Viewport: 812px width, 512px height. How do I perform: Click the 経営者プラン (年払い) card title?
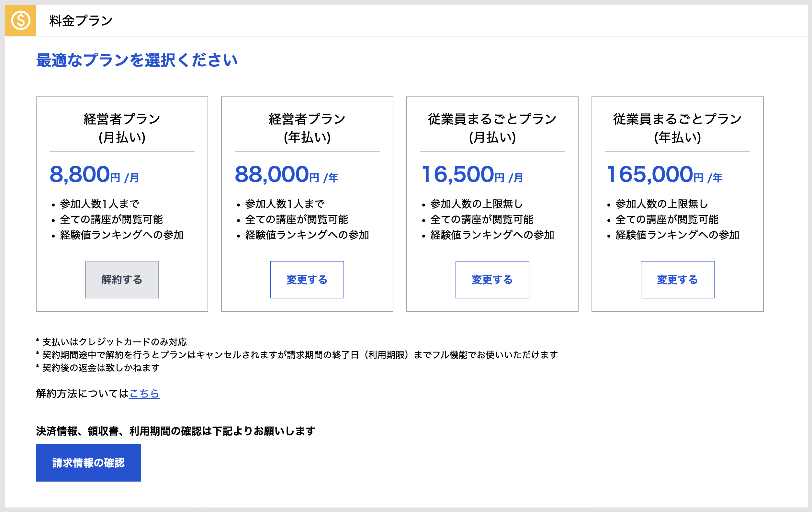(307, 128)
